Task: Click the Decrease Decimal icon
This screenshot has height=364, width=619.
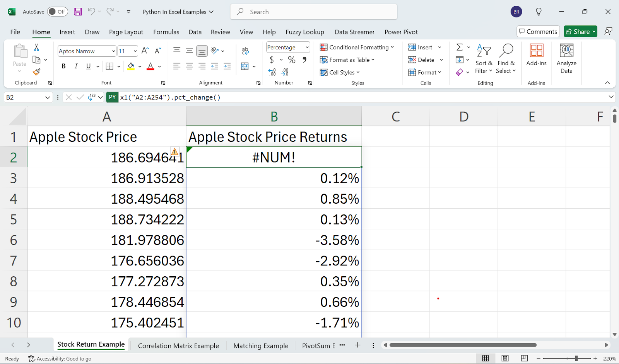Action: (x=285, y=72)
